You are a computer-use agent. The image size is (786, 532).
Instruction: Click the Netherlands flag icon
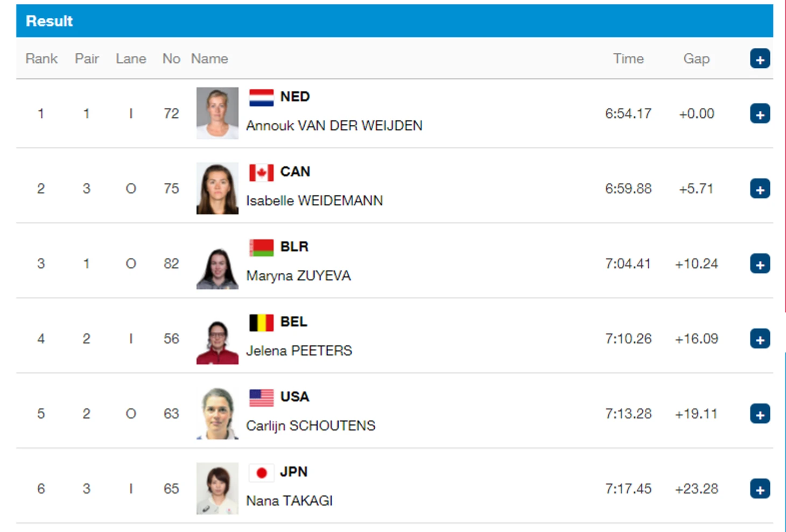tap(261, 97)
